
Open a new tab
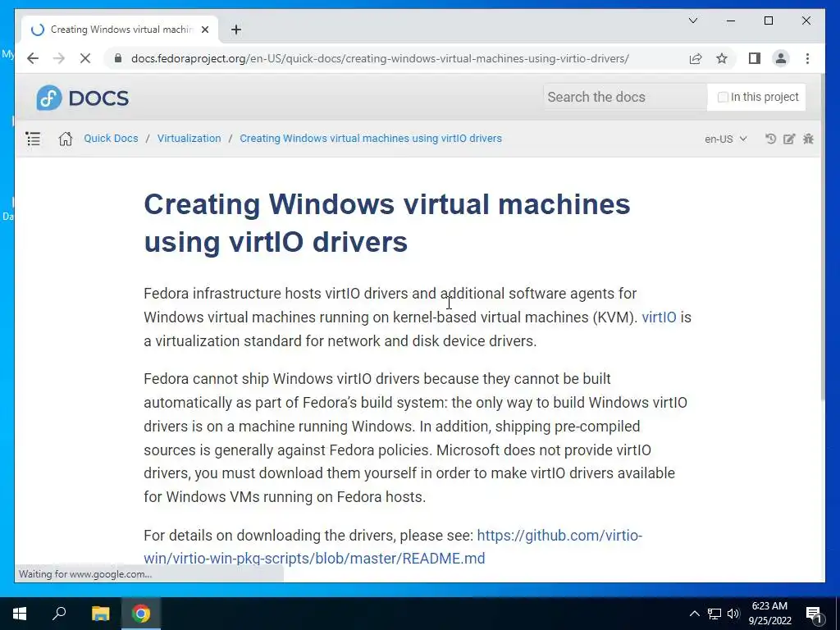tap(236, 30)
